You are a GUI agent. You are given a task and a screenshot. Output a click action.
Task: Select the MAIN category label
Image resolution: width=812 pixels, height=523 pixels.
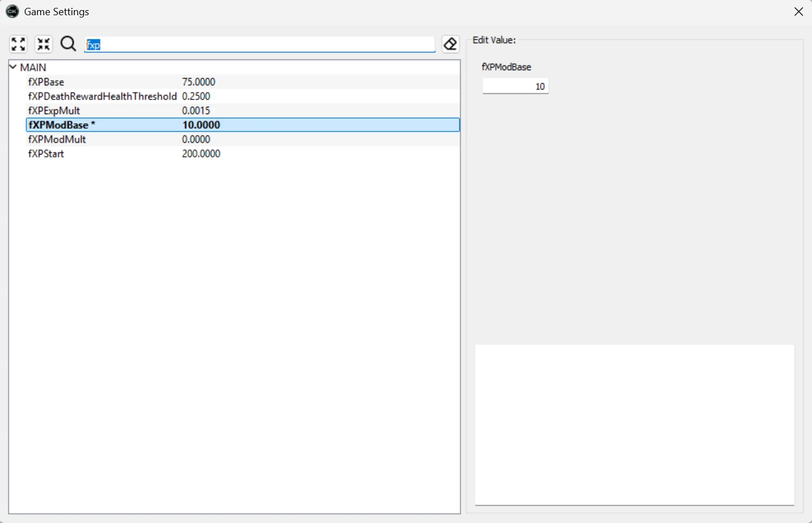coord(33,67)
